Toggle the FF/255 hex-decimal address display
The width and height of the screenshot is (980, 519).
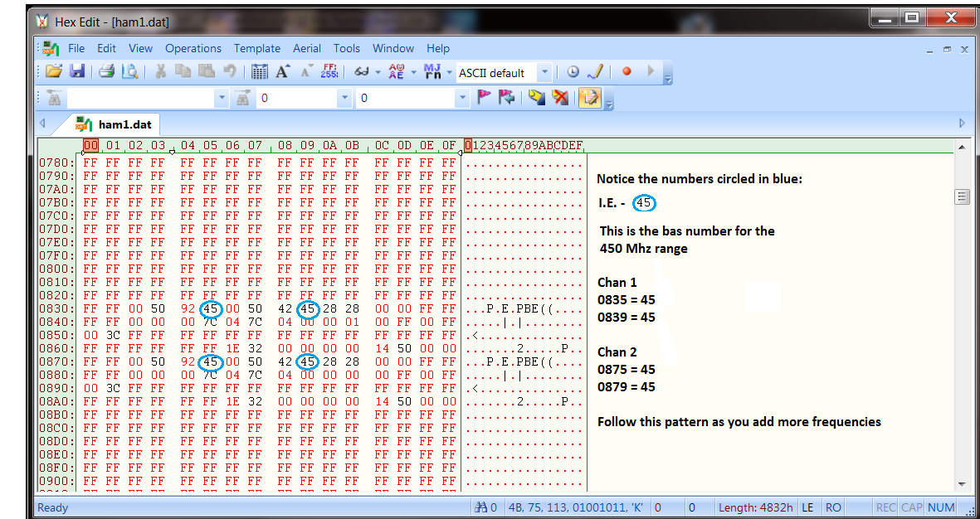tap(329, 72)
